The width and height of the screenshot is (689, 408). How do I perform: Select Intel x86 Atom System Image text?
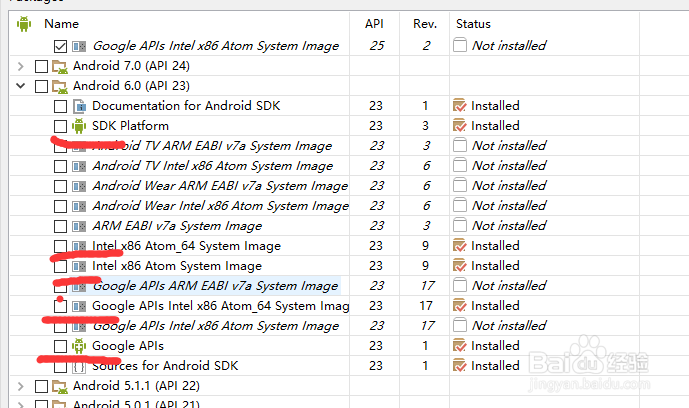tap(177, 266)
